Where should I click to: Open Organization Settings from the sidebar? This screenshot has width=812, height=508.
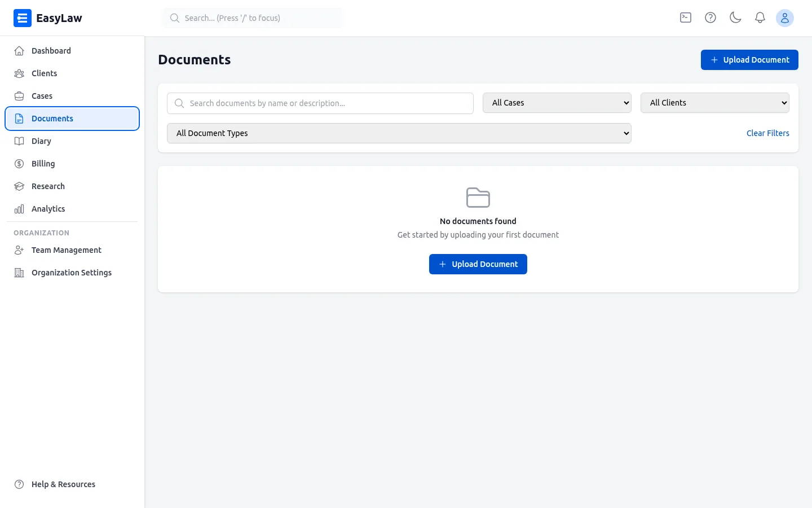click(71, 273)
